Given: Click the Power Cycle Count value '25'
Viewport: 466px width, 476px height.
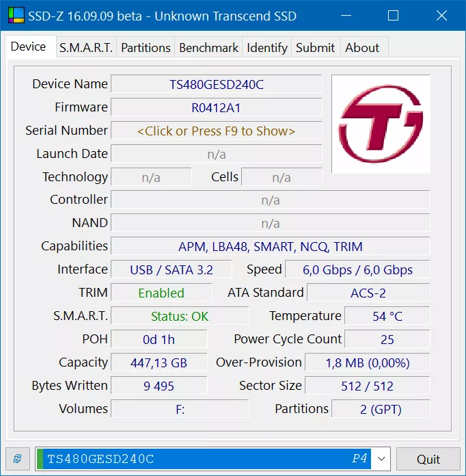Looking at the screenshot, I should point(387,339).
